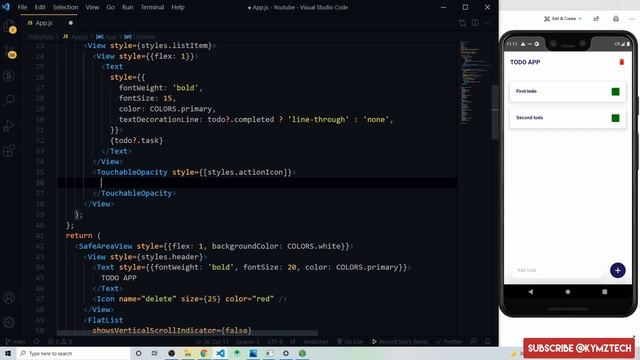Image resolution: width=640 pixels, height=360 pixels.
Task: Click the First todo list item
Action: (568, 92)
